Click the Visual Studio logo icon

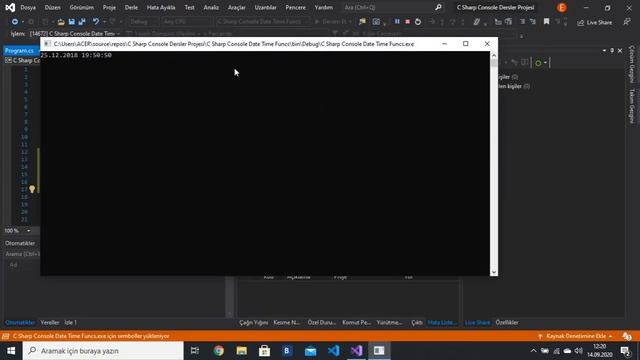tap(10, 7)
